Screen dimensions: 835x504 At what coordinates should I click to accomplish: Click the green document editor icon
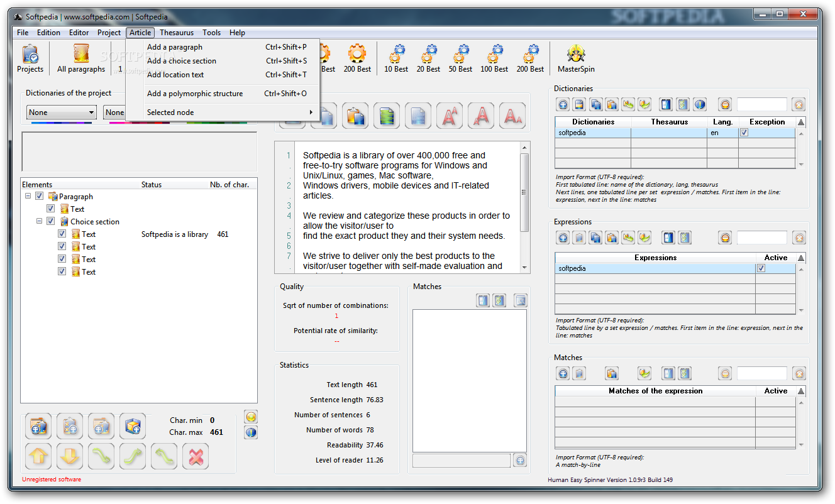coord(387,116)
